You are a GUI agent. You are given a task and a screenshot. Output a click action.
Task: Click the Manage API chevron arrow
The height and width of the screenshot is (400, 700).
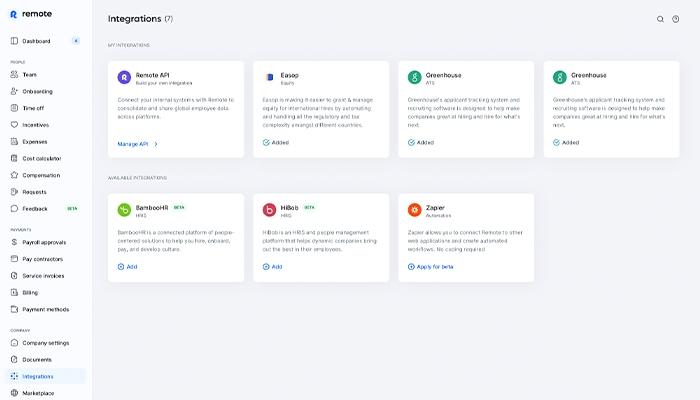pos(156,144)
